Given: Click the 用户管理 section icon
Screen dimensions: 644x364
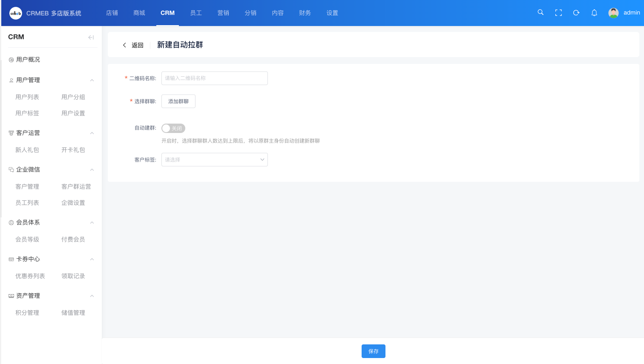Looking at the screenshot, I should point(11,80).
